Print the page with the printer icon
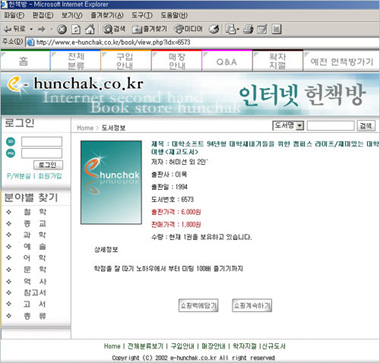380x363 pixels. 248,29
